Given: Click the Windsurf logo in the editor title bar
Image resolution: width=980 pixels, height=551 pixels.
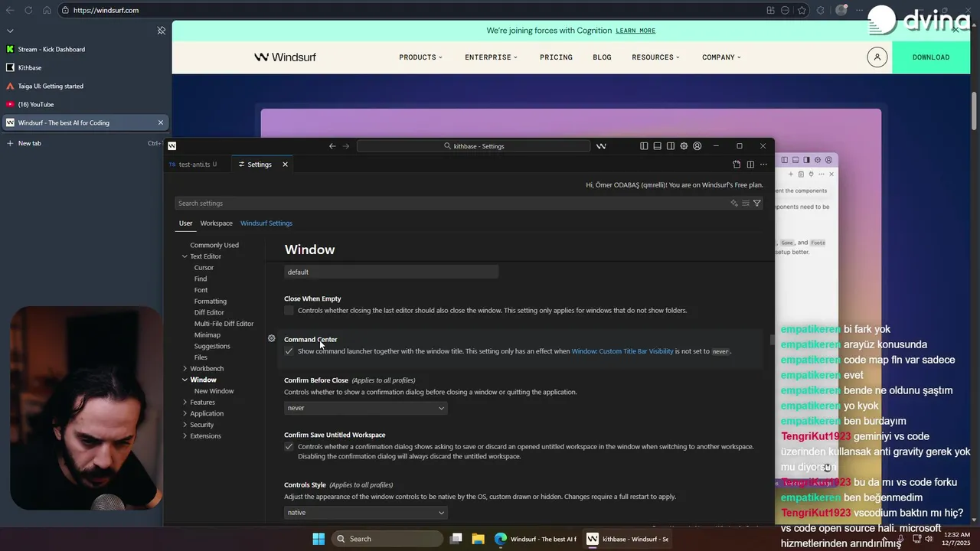Looking at the screenshot, I should (172, 146).
